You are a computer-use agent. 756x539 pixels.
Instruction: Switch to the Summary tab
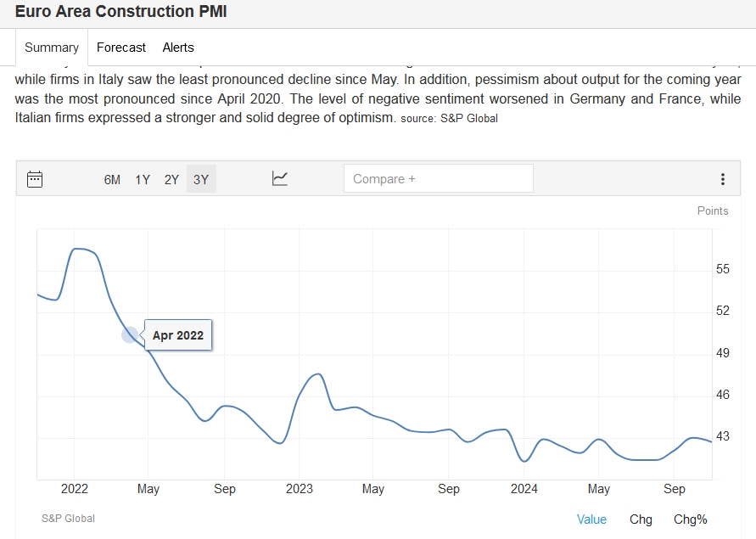52,48
